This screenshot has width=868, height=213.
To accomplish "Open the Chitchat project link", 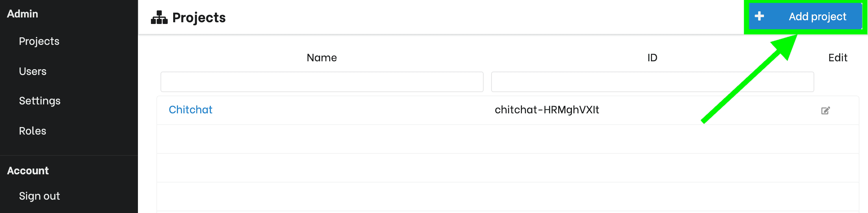I will pyautogui.click(x=191, y=110).
